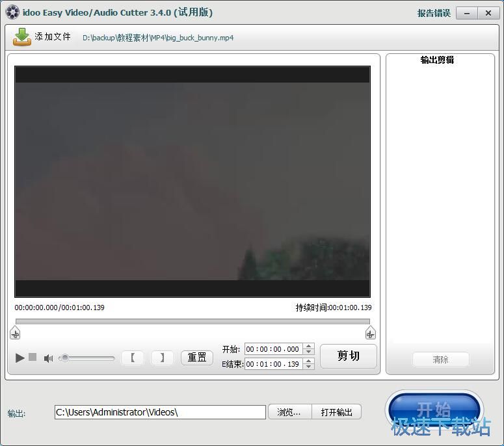Minimize the idoo Cutter window

[x=467, y=13]
